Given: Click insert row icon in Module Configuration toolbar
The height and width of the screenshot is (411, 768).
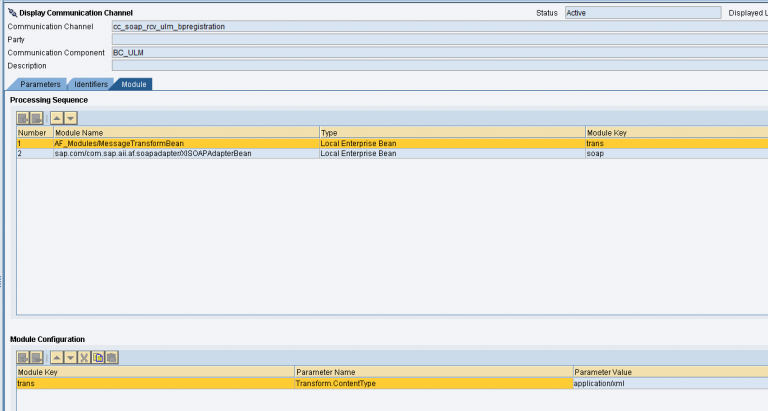Looking at the screenshot, I should tap(23, 357).
